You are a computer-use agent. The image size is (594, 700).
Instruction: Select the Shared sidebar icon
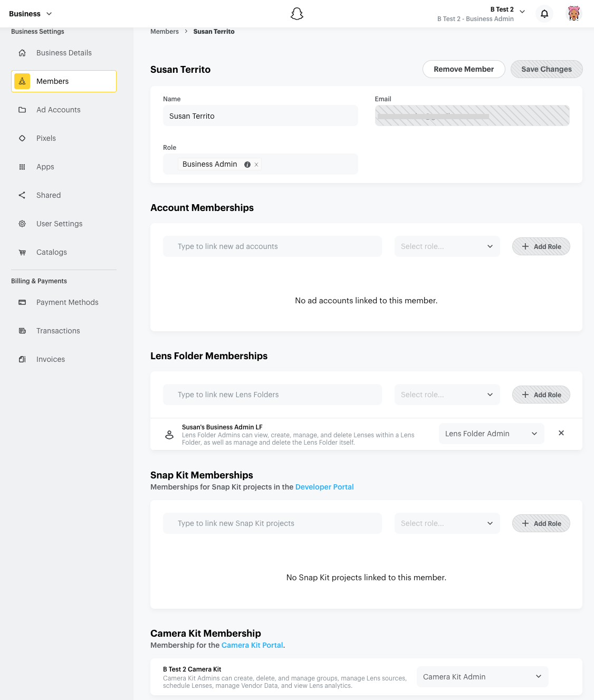(22, 195)
